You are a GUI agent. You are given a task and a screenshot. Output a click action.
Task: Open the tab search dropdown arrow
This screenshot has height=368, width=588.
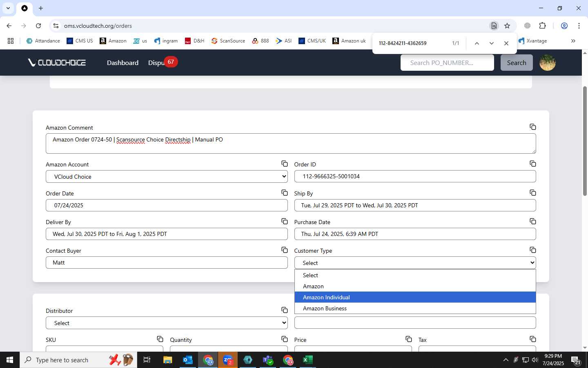click(x=8, y=8)
